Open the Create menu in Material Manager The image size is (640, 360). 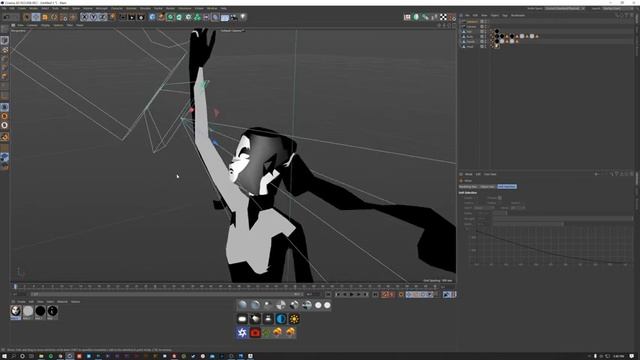click(x=21, y=302)
